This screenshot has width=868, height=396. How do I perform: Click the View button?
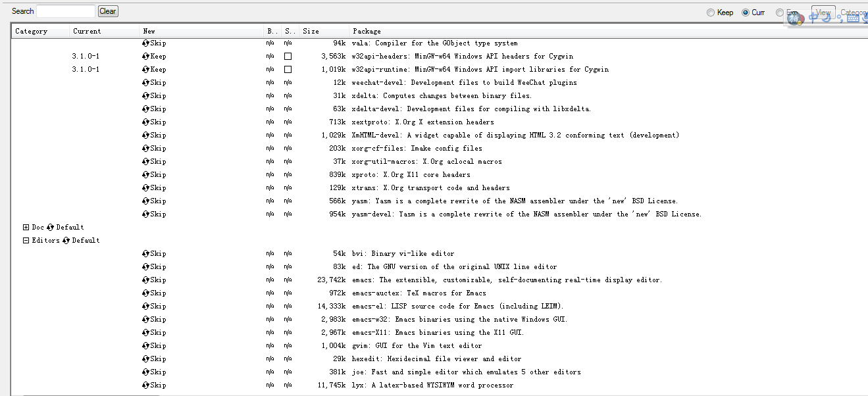coord(823,12)
